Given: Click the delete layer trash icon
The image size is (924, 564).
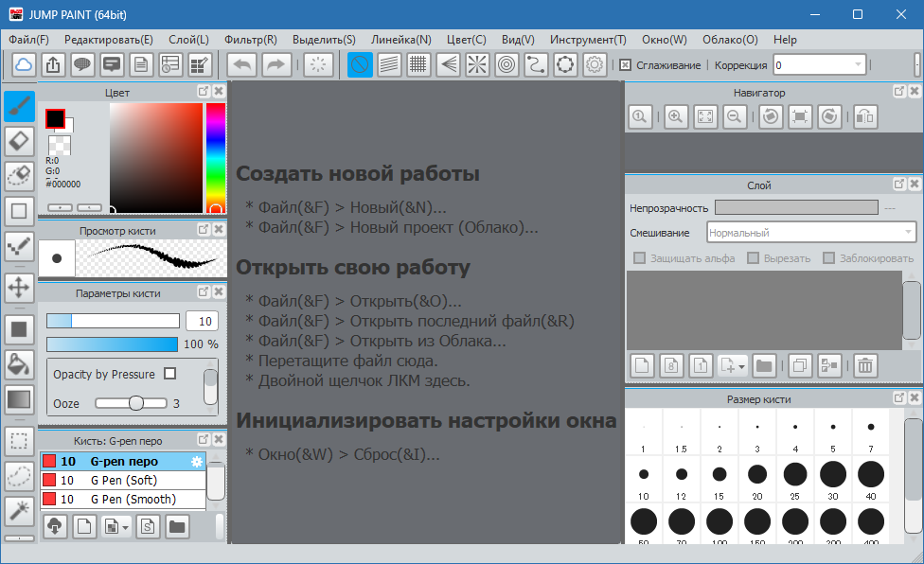Looking at the screenshot, I should [x=865, y=365].
